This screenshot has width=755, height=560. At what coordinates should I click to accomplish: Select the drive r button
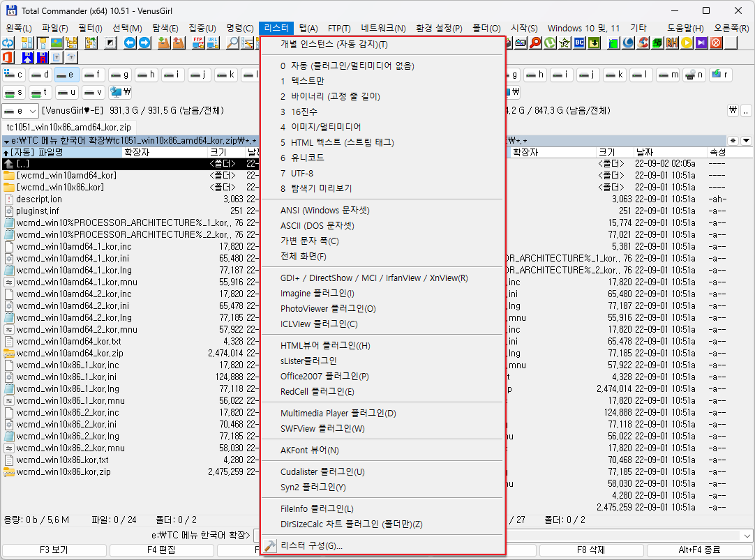(720, 75)
